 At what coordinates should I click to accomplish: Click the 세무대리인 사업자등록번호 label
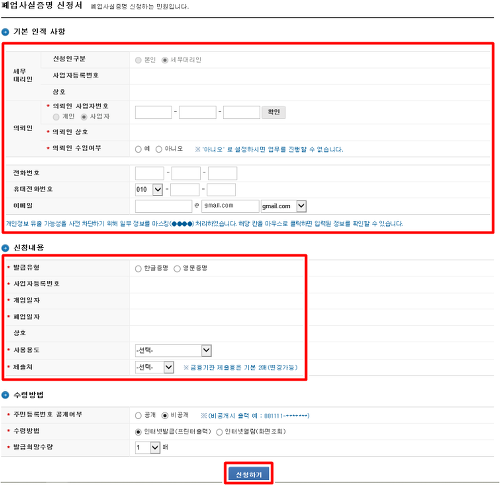(76, 76)
